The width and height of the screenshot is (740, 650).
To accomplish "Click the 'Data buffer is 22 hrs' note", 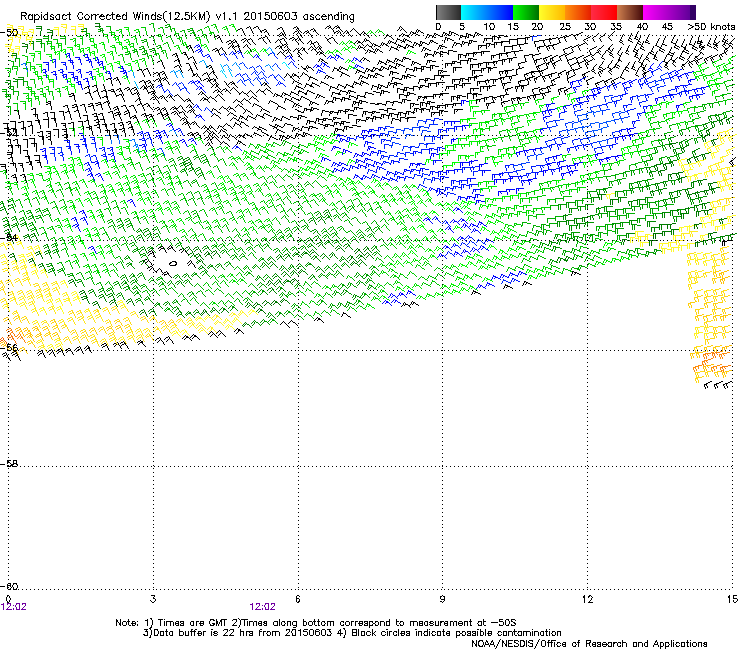I will pos(352,633).
